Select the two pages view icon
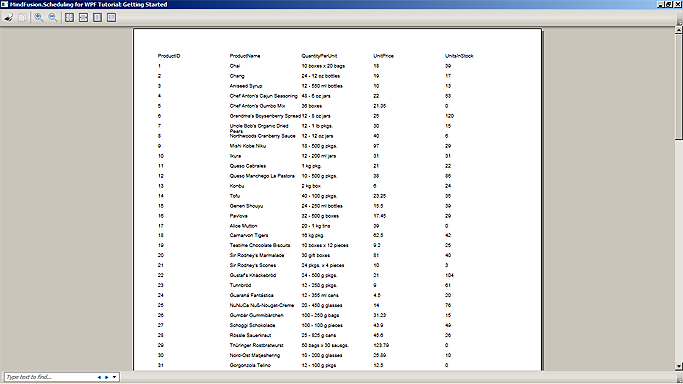The height and width of the screenshot is (384, 683). [111, 17]
